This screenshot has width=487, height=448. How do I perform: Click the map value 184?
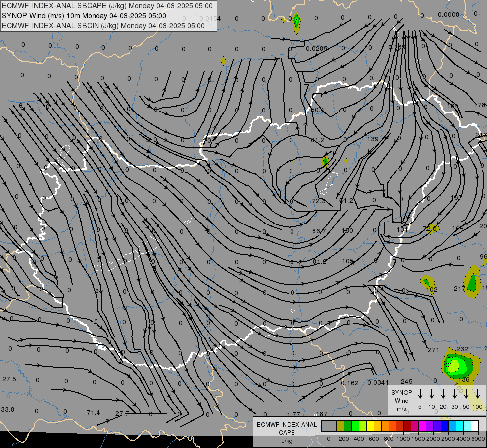pos(453,106)
